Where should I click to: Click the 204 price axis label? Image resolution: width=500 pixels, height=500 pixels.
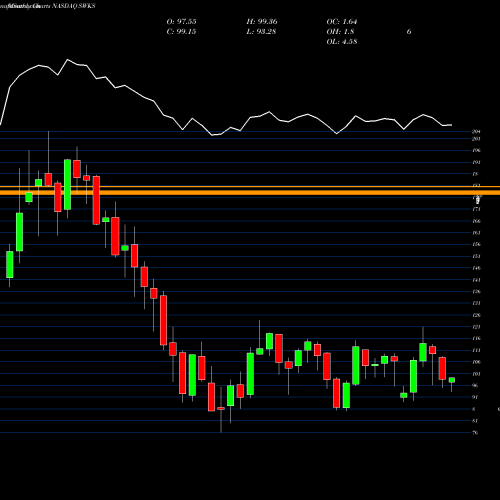coord(476,132)
